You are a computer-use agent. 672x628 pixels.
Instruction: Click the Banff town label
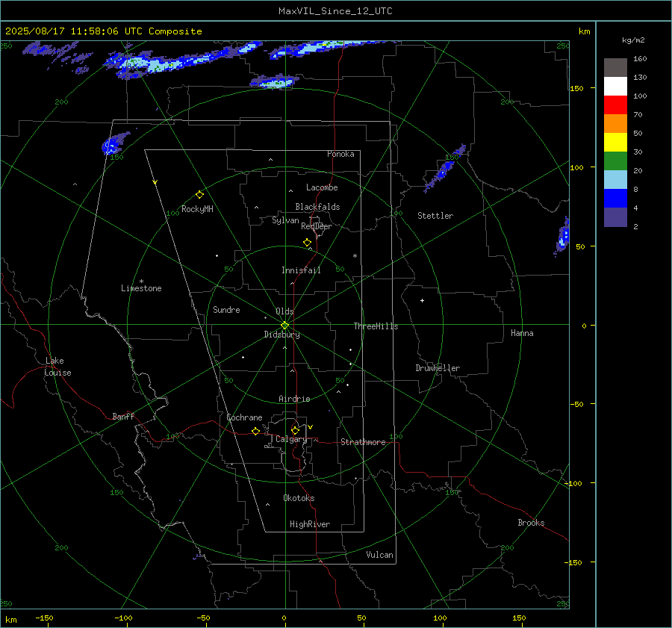tap(123, 416)
